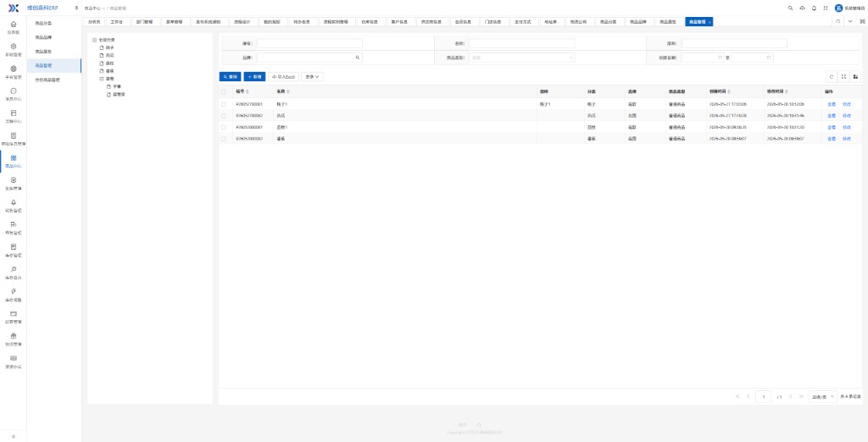Open 便捷办公 icon in sidebar
The image size is (868, 442).
14,358
